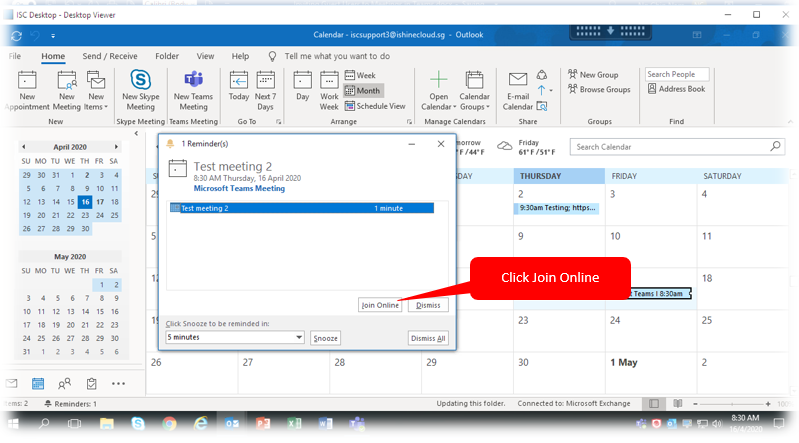The height and width of the screenshot is (443, 799).
Task: Switch to Week view
Action: coord(360,75)
